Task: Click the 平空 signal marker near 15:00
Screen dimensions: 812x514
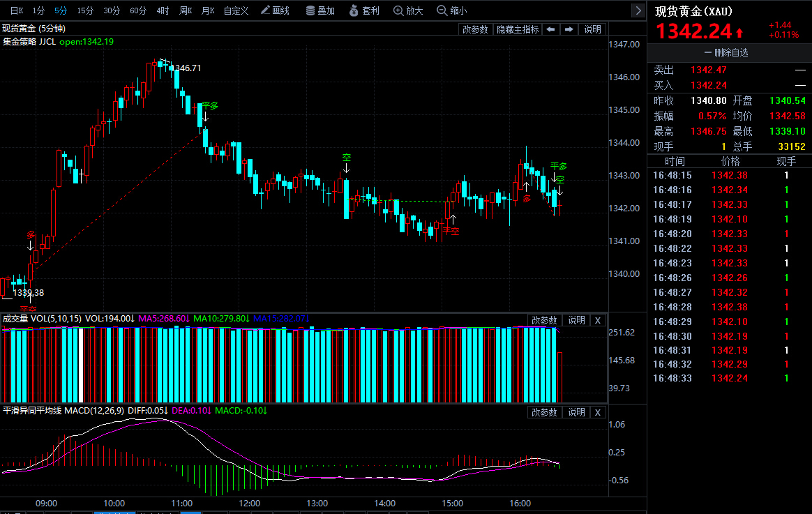Action: [451, 232]
